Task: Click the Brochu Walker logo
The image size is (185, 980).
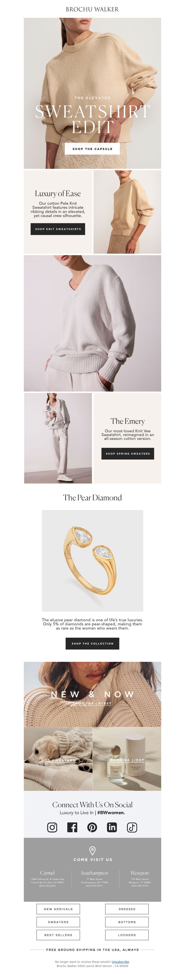Action: tap(92, 9)
